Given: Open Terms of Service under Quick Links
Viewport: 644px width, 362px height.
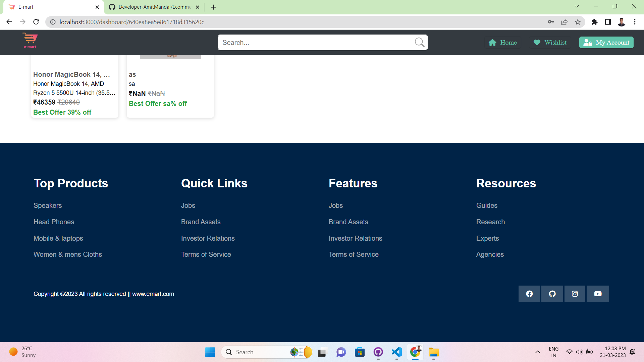Looking at the screenshot, I should click(x=206, y=254).
